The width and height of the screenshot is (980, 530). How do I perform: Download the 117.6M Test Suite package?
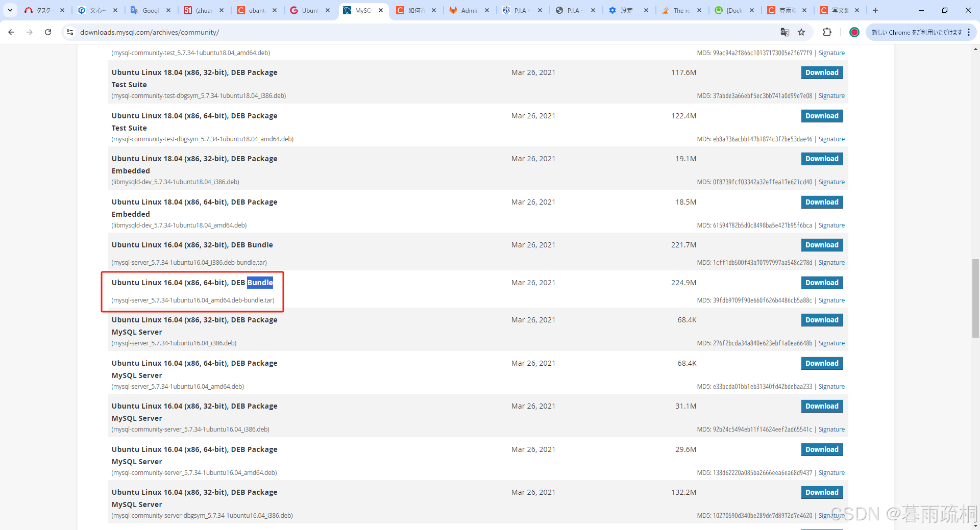822,72
